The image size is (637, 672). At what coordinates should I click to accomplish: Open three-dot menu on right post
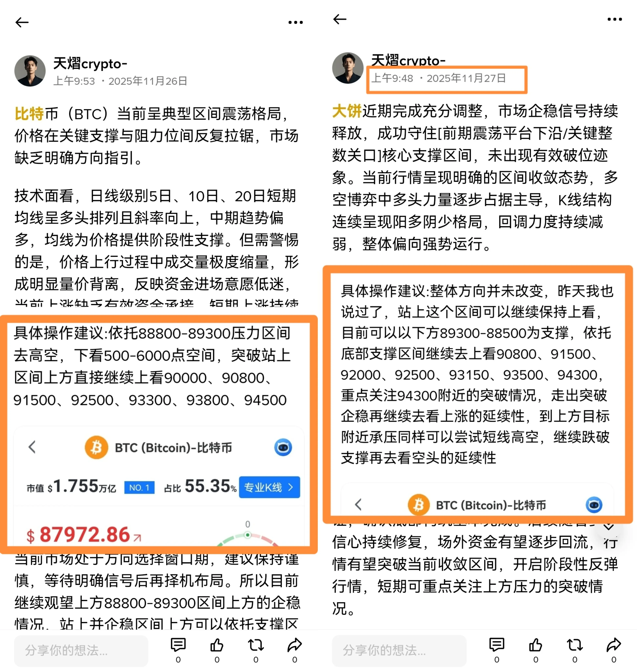tap(615, 19)
